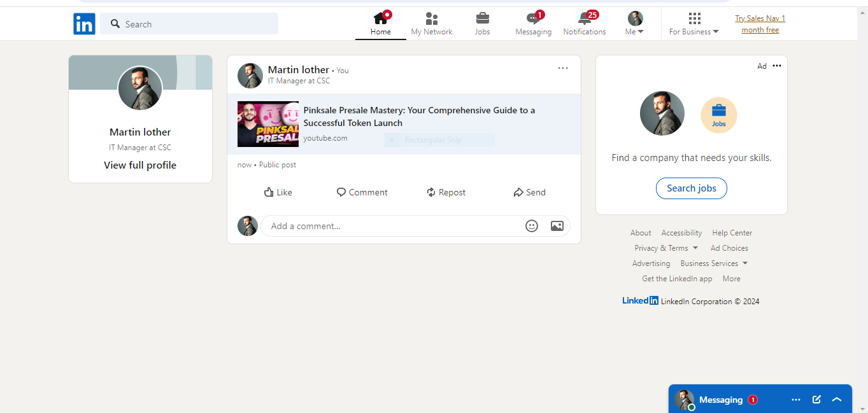Click the Messaging overlay avatar
This screenshot has width=868, height=413.
click(x=685, y=400)
